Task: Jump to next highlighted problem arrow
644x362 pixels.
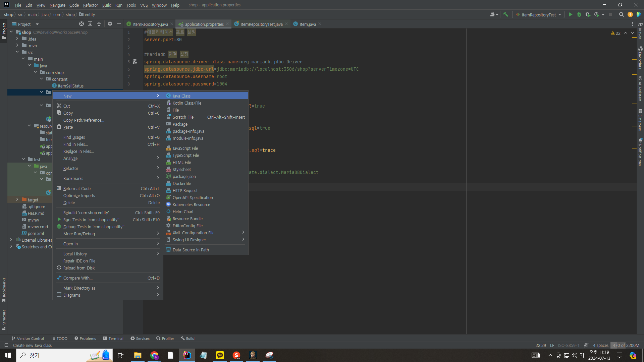Action: click(633, 33)
